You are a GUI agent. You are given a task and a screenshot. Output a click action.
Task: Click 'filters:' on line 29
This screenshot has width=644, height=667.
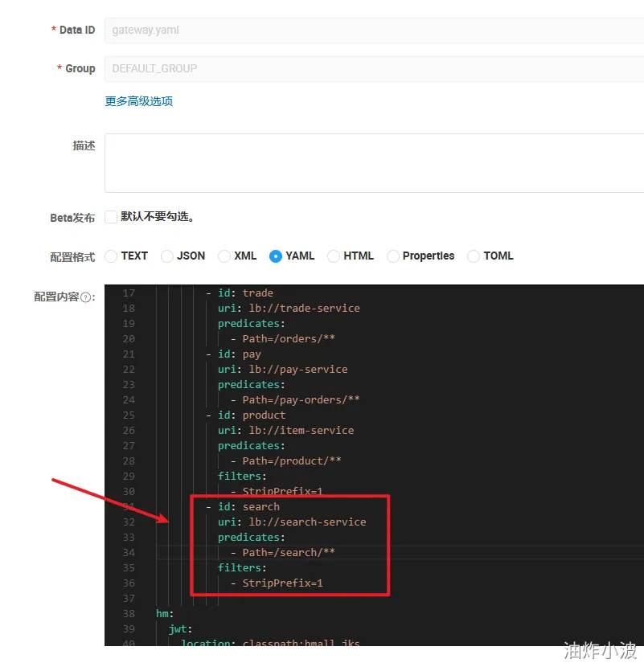click(242, 477)
